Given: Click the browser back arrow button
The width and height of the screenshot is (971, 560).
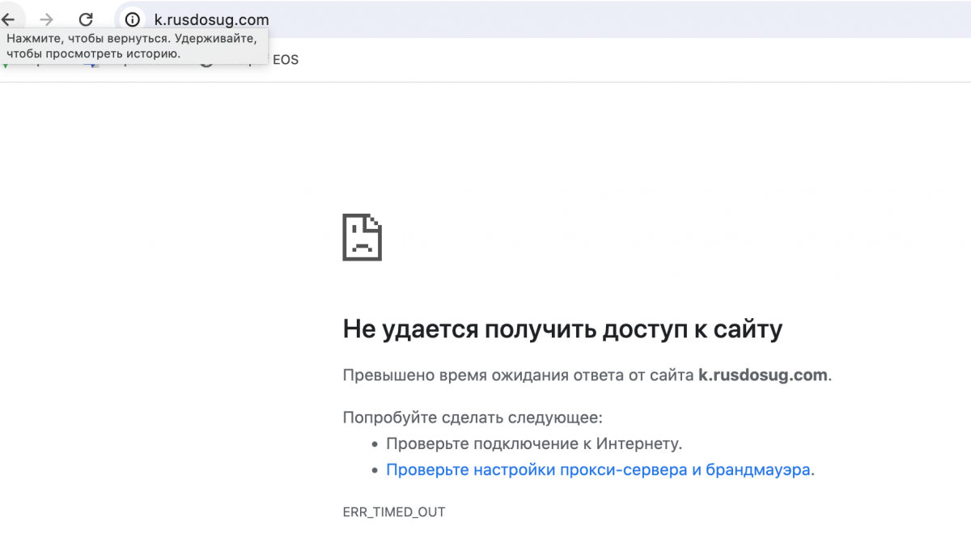Looking at the screenshot, I should 8,20.
